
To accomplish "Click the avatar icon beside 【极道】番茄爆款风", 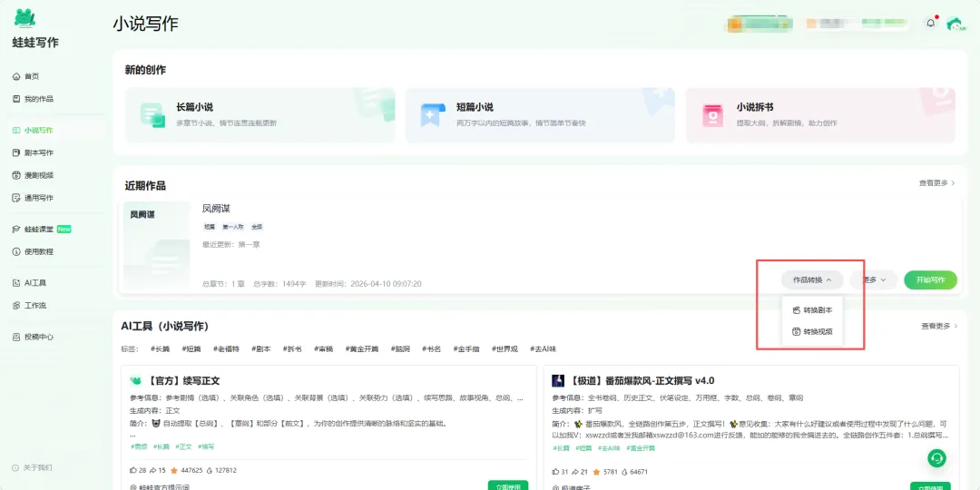I will click(558, 380).
